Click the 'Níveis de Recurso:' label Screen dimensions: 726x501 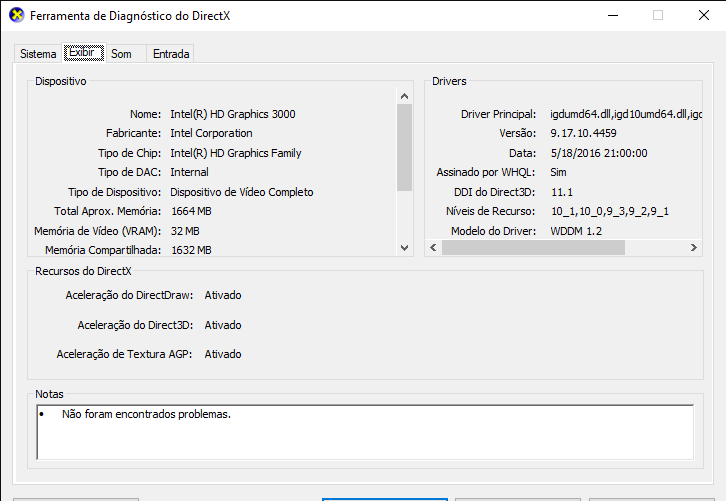(490, 211)
